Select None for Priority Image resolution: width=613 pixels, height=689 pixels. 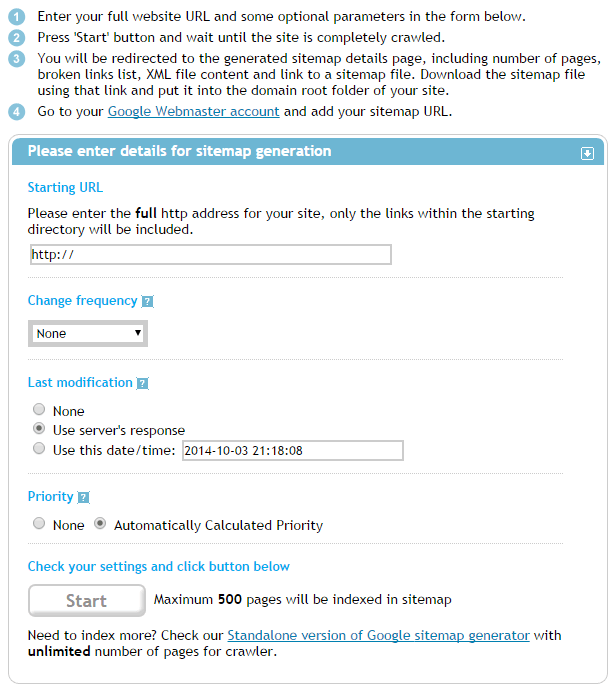pos(39,524)
